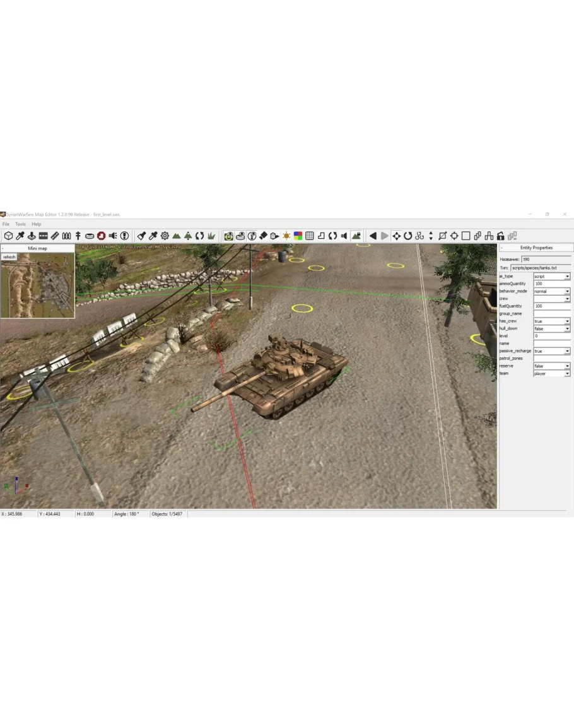Click the 3D cube object tool icon

pyautogui.click(x=8, y=236)
